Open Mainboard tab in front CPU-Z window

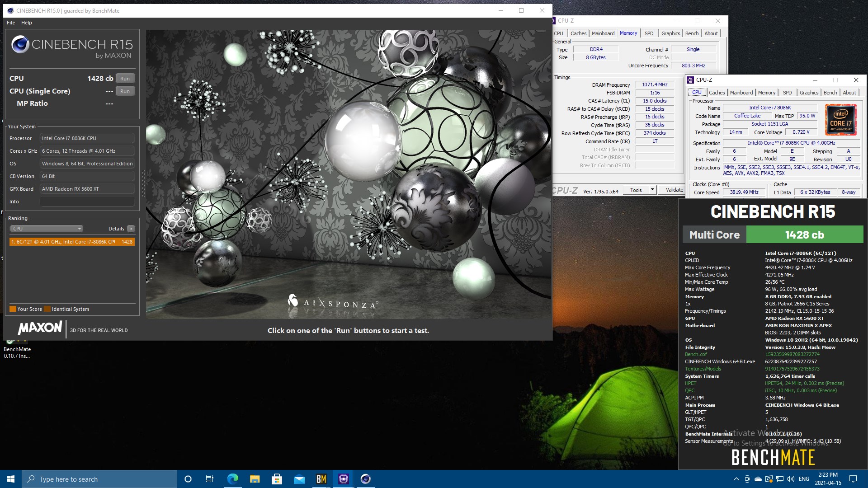(x=741, y=93)
